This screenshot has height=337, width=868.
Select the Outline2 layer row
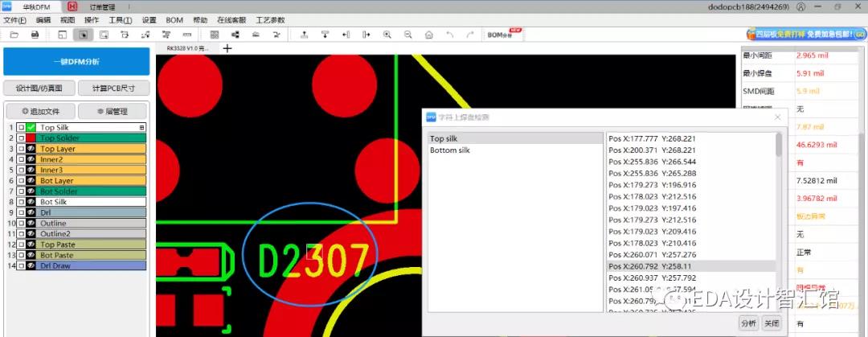(x=81, y=234)
